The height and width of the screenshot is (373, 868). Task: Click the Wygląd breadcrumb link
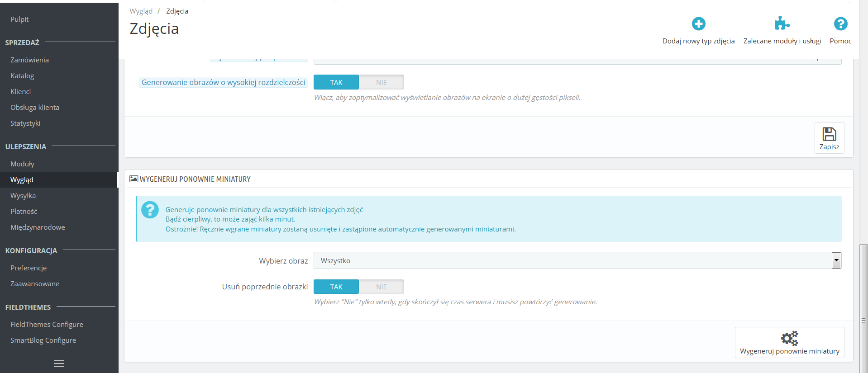coord(141,11)
